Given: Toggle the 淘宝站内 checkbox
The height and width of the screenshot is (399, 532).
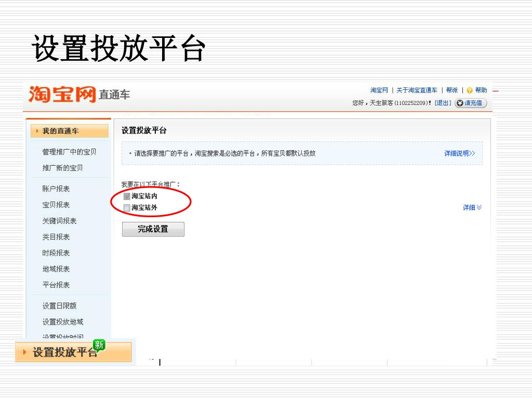Looking at the screenshot, I should [x=127, y=196].
